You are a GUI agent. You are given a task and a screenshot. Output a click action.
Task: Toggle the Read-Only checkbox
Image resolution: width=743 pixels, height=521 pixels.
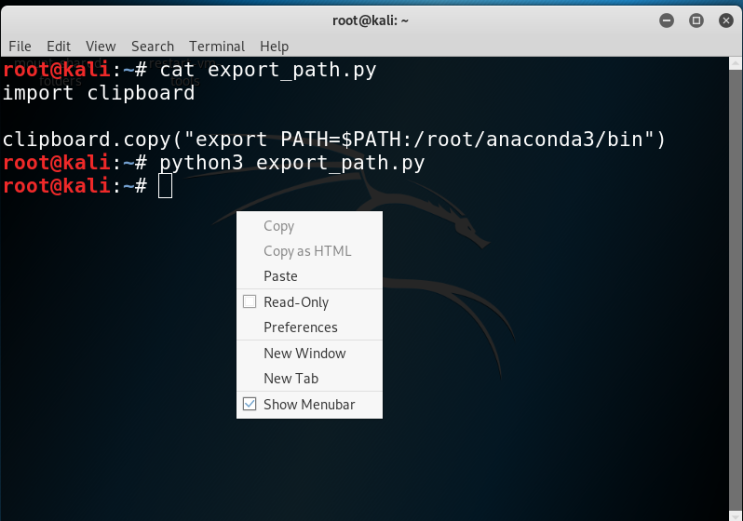(x=249, y=302)
